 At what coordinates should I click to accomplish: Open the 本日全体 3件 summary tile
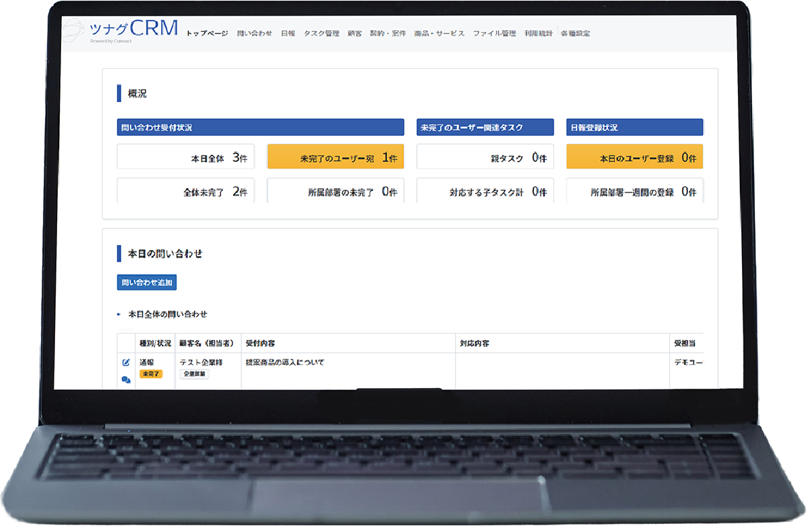[x=186, y=157]
